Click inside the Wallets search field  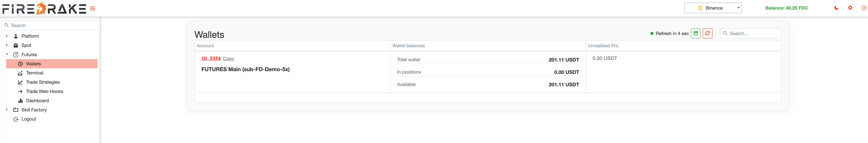751,33
